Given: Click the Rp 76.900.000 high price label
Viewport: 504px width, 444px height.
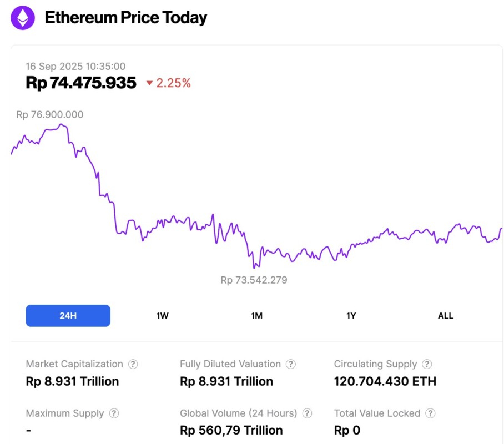Looking at the screenshot, I should click(50, 115).
